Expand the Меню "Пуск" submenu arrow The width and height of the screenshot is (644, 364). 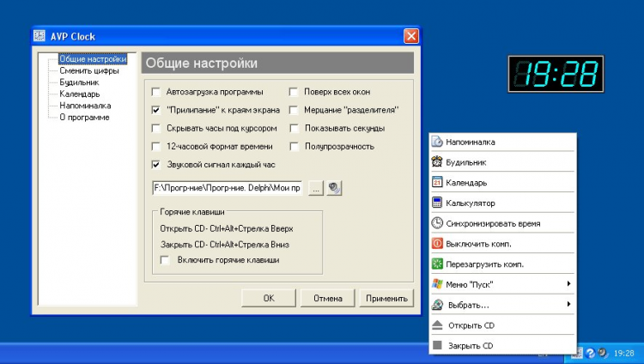coord(568,284)
